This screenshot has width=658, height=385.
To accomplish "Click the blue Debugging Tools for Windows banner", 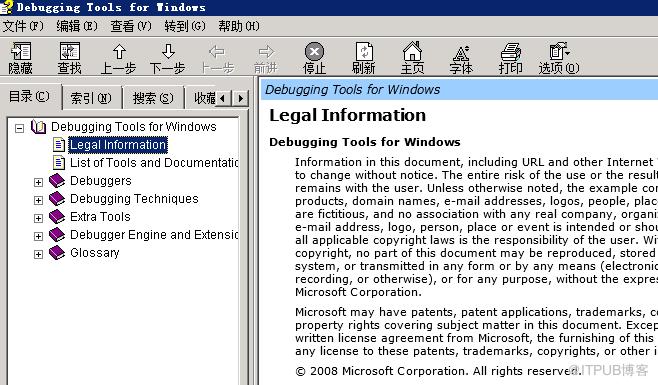I will 460,90.
